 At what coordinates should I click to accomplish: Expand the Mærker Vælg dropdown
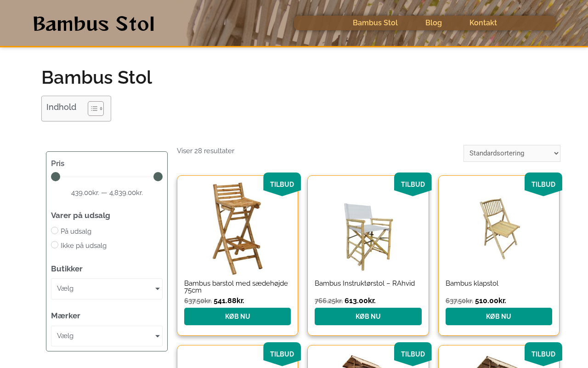click(x=107, y=336)
